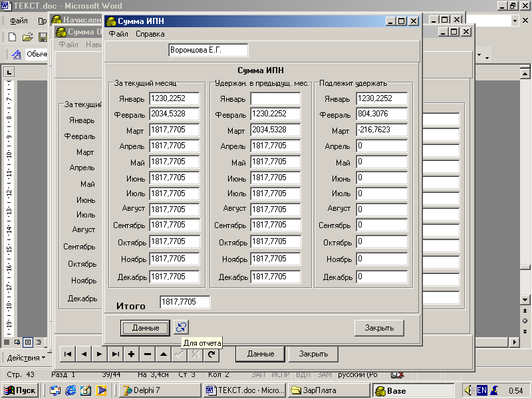
Task: Click the edit record triangle navigator button
Action: pos(163,354)
